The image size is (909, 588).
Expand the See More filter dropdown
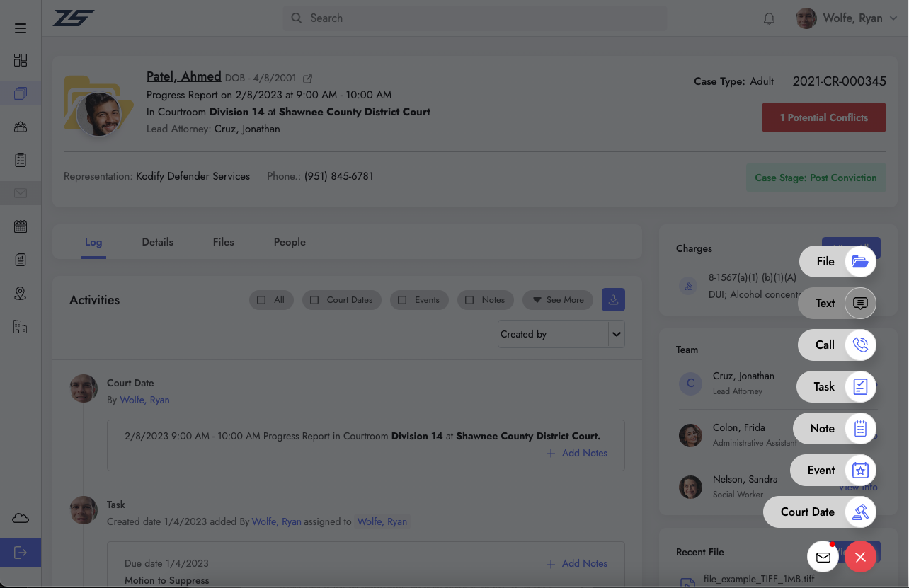[558, 300]
